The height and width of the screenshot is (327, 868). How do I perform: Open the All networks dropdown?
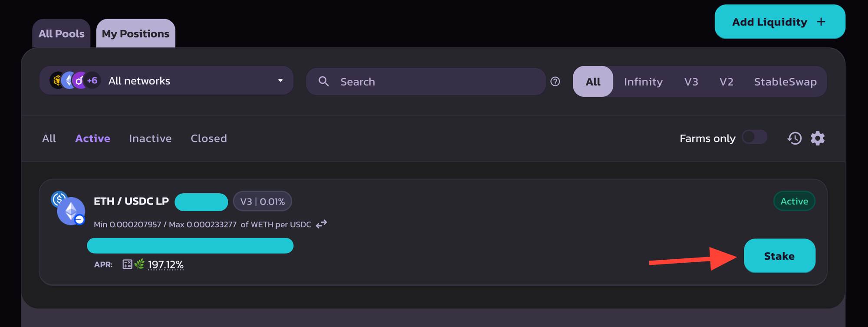click(166, 81)
